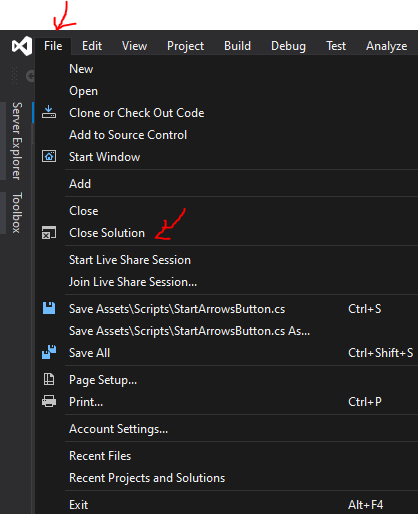Open the Debug menu
Image resolution: width=418 pixels, height=514 pixels.
[288, 46]
